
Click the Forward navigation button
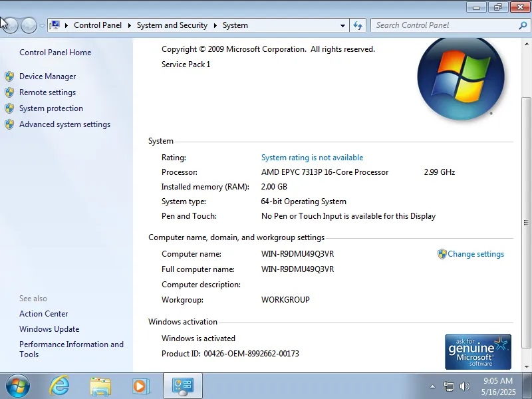pyautogui.click(x=29, y=25)
